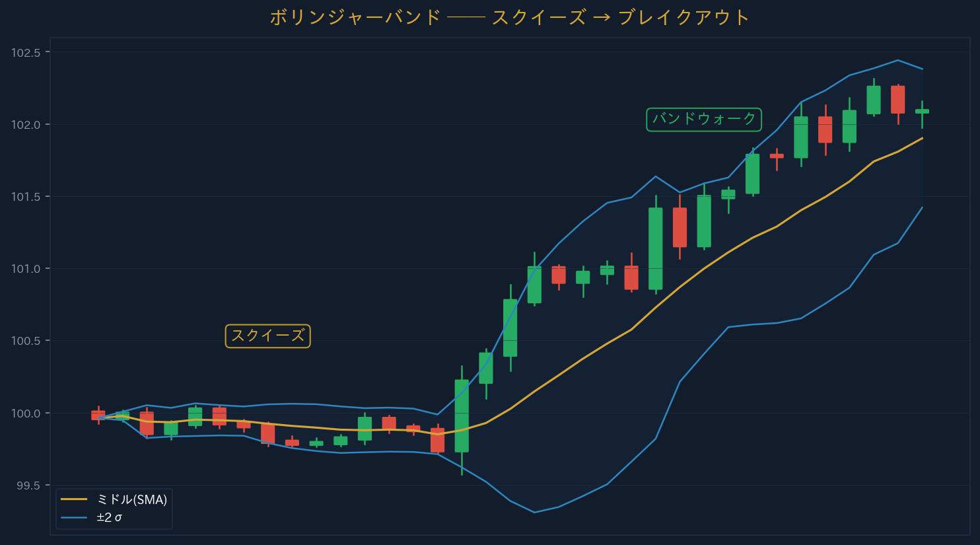Click the 100.0 y-axis label

pyautogui.click(x=26, y=414)
